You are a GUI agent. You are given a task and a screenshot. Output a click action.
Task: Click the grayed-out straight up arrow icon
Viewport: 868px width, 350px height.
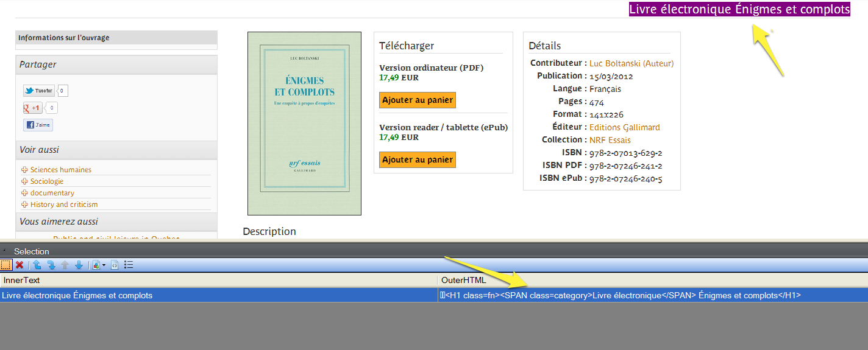click(65, 265)
